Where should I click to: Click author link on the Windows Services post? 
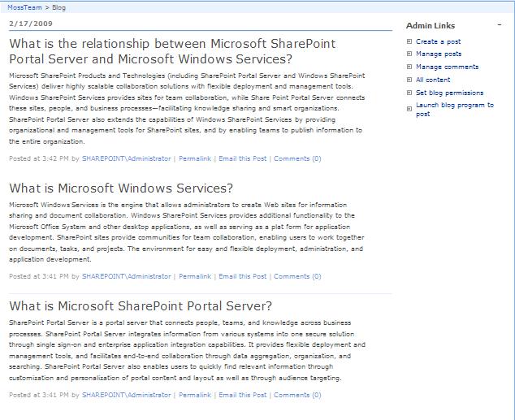pyautogui.click(x=127, y=276)
